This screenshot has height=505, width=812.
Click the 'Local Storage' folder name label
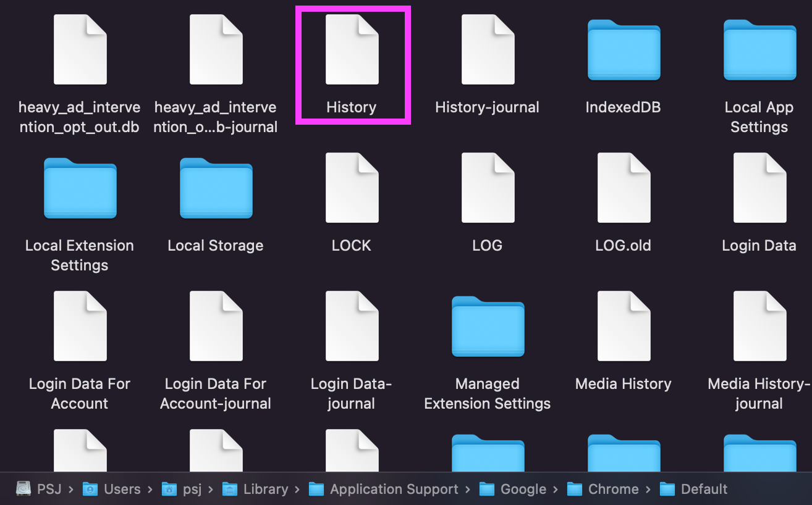pos(216,246)
